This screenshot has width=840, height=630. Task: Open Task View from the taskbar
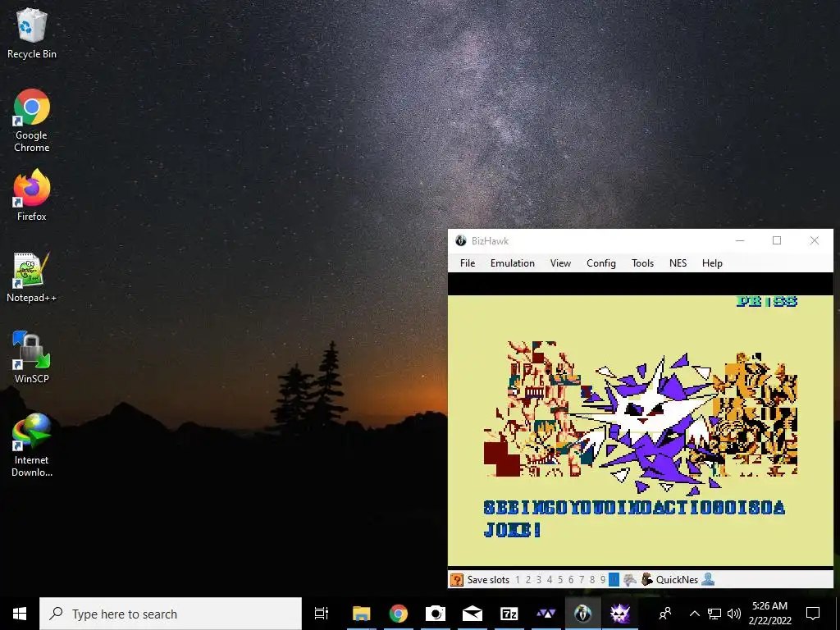[322, 614]
